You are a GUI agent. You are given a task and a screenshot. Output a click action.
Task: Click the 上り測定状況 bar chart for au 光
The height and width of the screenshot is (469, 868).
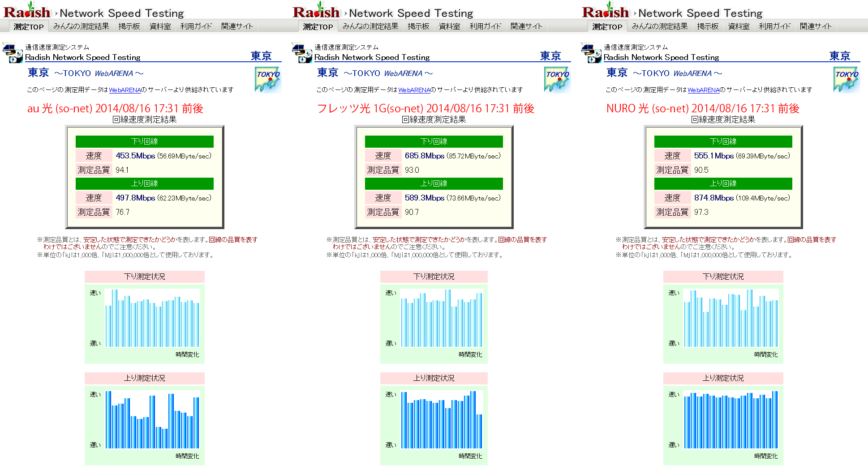point(152,420)
